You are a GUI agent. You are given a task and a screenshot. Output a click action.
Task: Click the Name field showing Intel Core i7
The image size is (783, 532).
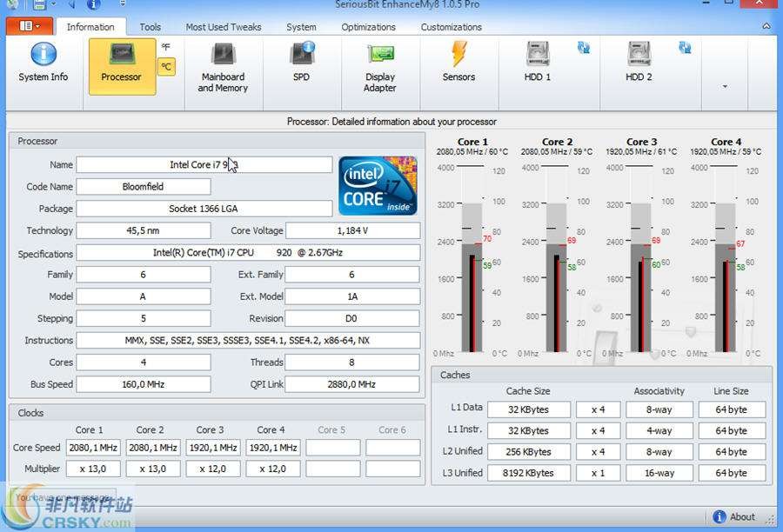pyautogui.click(x=204, y=165)
